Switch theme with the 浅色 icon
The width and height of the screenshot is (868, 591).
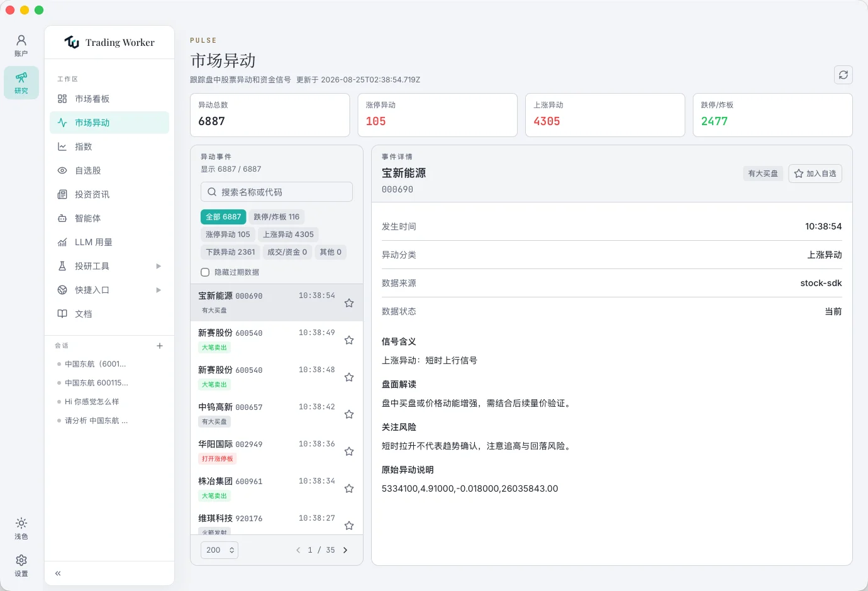[21, 529]
